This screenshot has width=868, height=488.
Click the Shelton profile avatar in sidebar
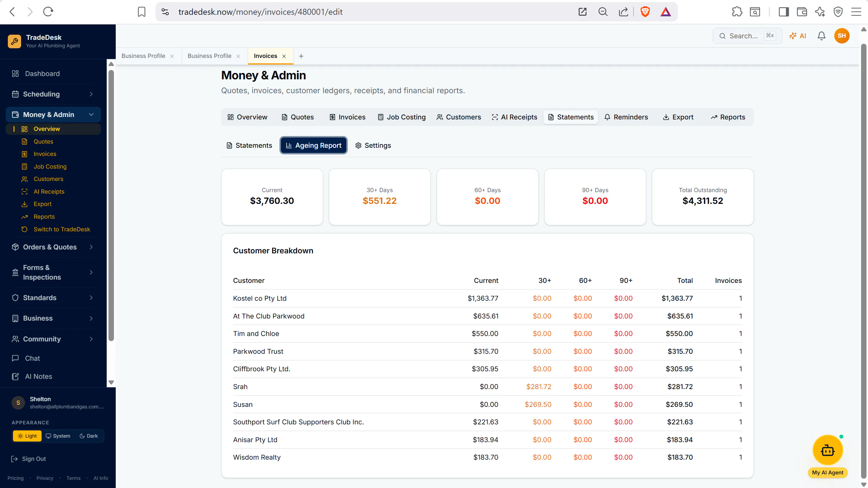click(18, 403)
